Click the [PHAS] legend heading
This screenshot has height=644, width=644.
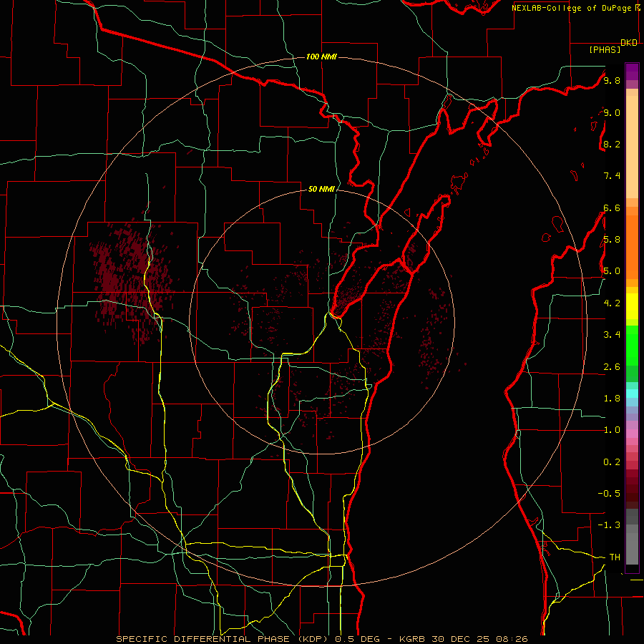(605, 49)
